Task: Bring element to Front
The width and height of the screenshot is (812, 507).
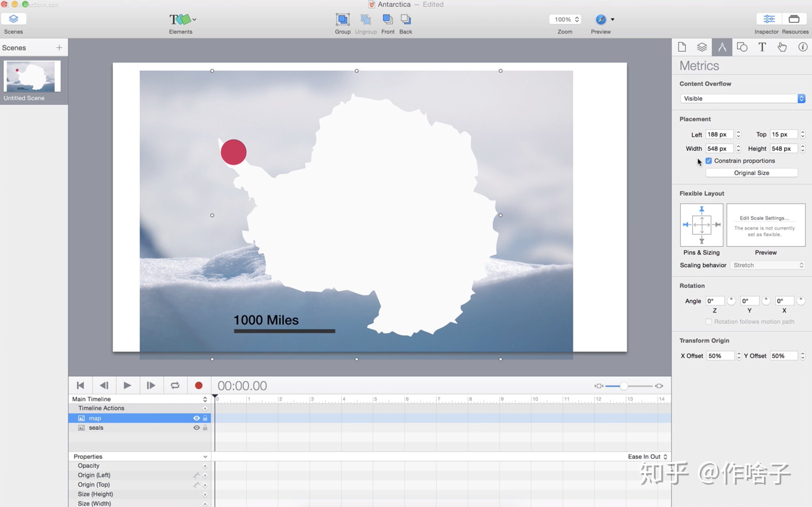Action: click(387, 19)
